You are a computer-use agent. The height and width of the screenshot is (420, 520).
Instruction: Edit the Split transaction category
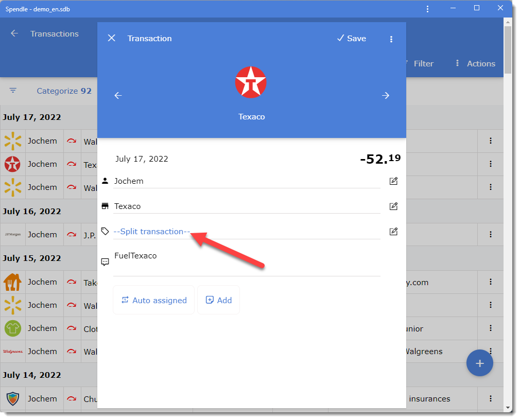pos(393,232)
